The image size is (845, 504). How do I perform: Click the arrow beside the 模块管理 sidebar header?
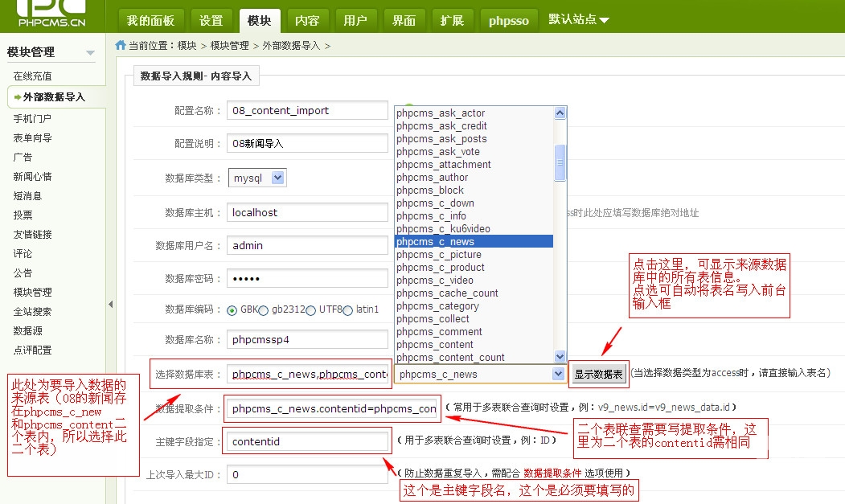[90, 54]
